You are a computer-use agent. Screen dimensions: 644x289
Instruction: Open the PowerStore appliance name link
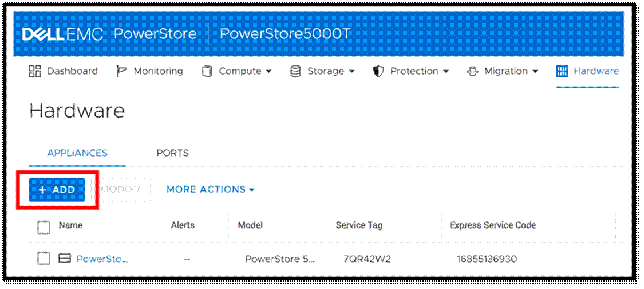pyautogui.click(x=102, y=259)
